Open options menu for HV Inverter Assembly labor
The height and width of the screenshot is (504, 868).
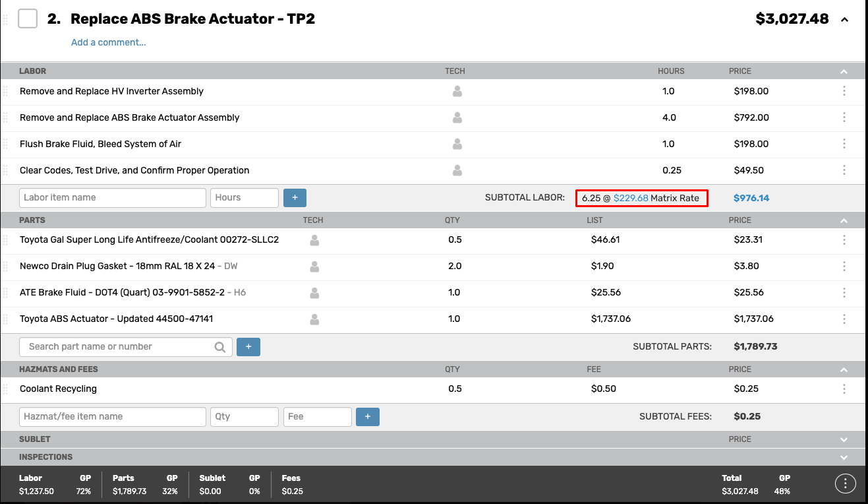point(844,91)
